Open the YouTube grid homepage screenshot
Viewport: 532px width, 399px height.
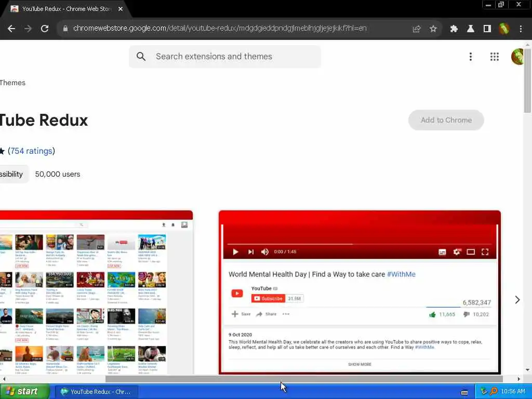(96, 292)
